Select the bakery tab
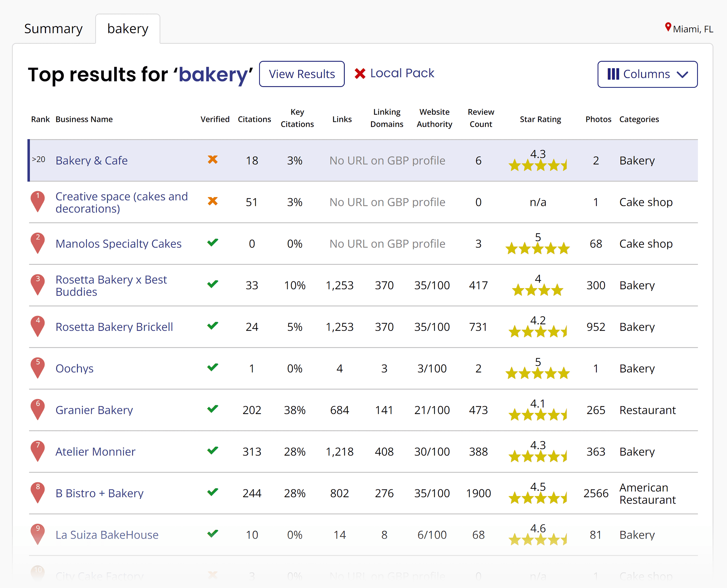This screenshot has height=588, width=727. tap(128, 29)
